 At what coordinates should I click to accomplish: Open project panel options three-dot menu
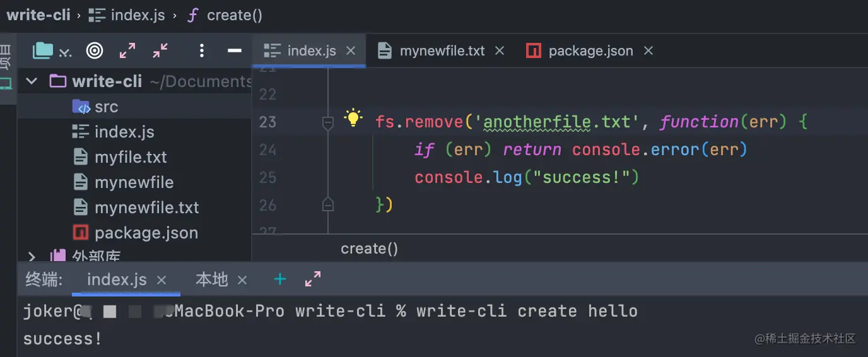(202, 50)
